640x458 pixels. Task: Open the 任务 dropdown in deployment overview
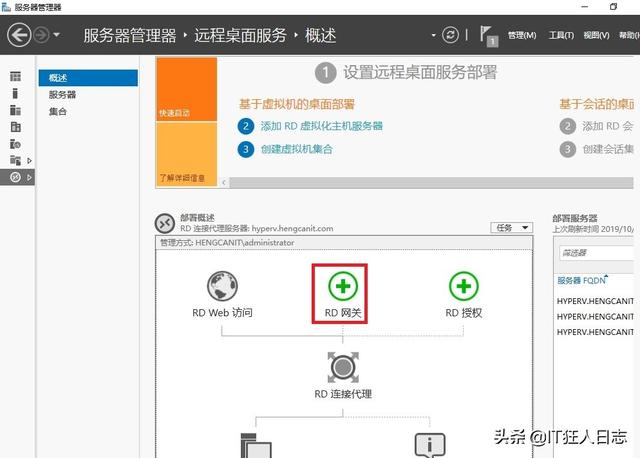click(x=512, y=227)
